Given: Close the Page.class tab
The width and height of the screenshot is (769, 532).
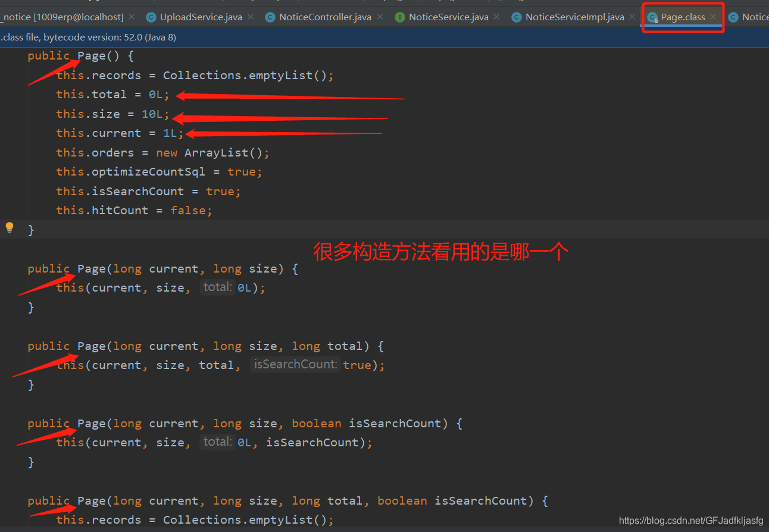Looking at the screenshot, I should [x=713, y=17].
